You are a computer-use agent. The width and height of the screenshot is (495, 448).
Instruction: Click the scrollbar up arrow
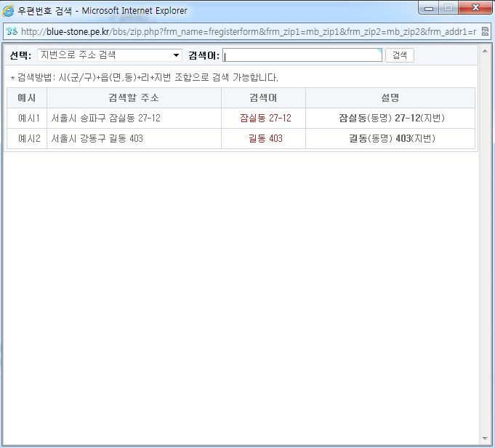484,49
